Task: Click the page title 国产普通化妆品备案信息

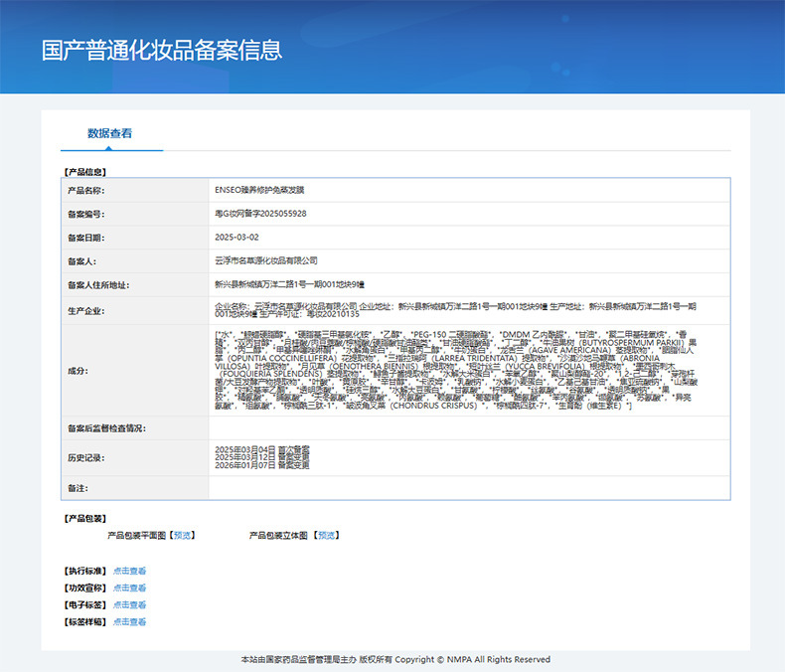Action: (162, 51)
